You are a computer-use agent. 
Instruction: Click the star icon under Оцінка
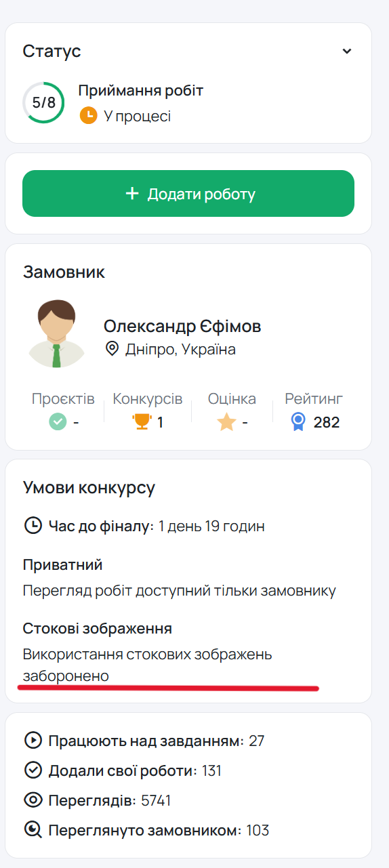226,422
